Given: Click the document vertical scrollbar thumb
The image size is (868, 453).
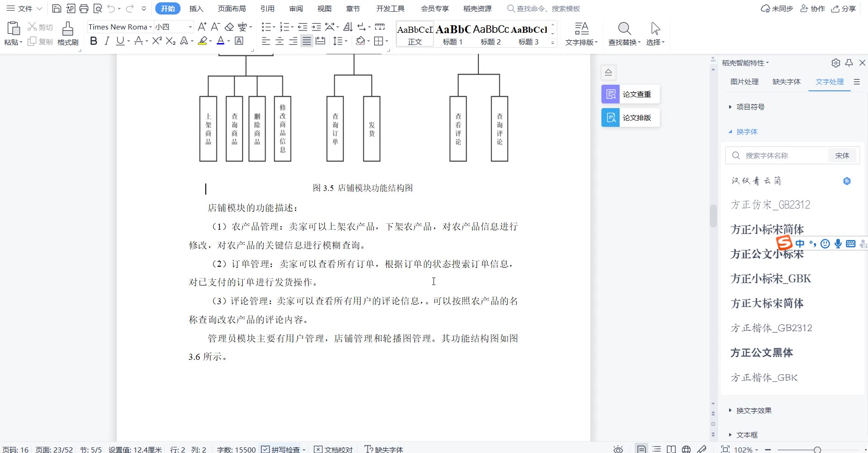Looking at the screenshot, I should [713, 216].
